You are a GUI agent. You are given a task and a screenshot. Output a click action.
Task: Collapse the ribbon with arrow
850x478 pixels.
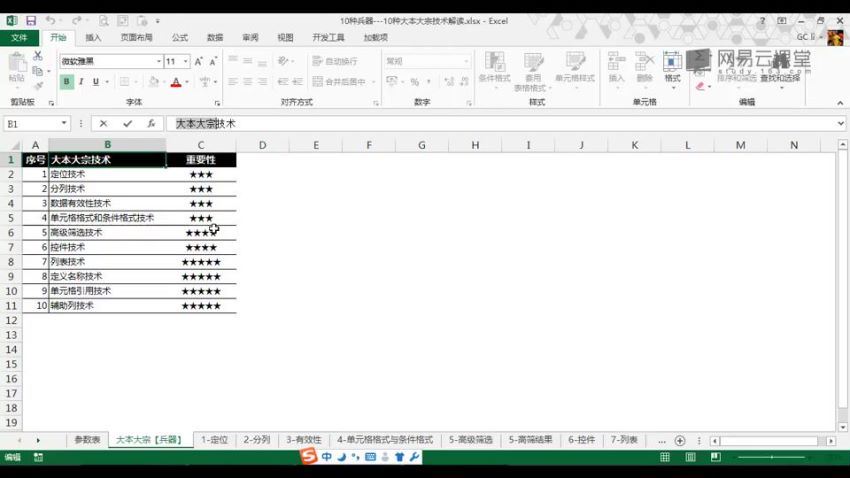click(x=840, y=102)
